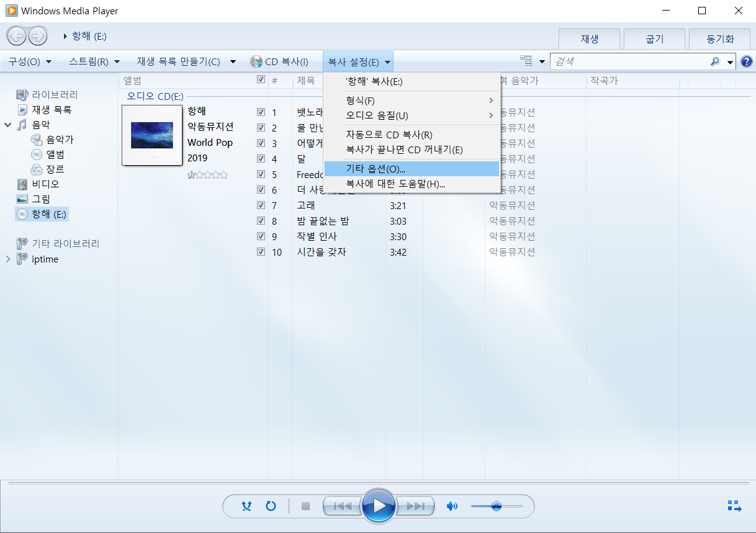Uncheck track 3 checkbox

(261, 143)
